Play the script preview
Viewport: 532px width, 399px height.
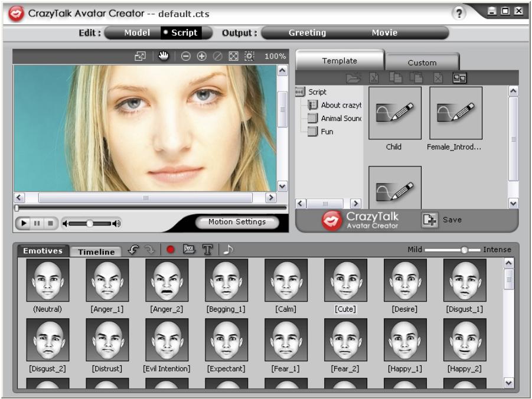coord(24,223)
